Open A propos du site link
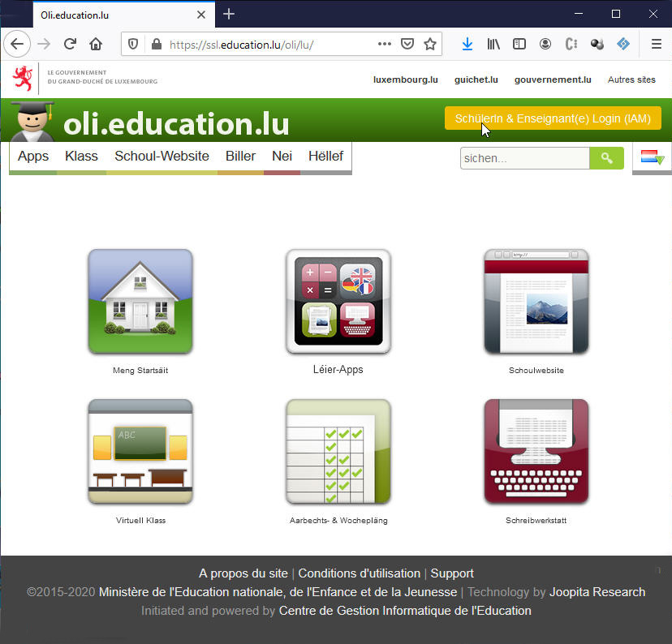Image resolution: width=672 pixels, height=644 pixels. (243, 573)
